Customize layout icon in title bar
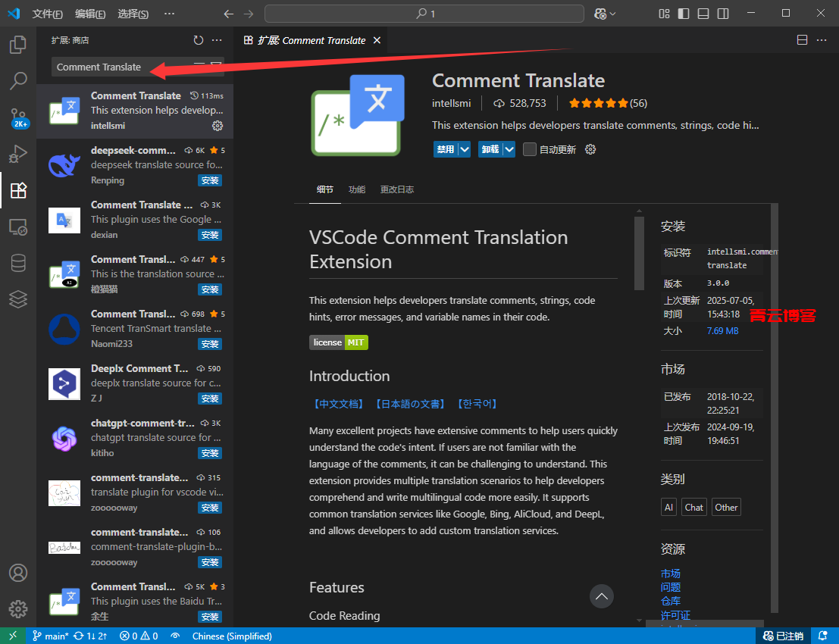 click(664, 14)
